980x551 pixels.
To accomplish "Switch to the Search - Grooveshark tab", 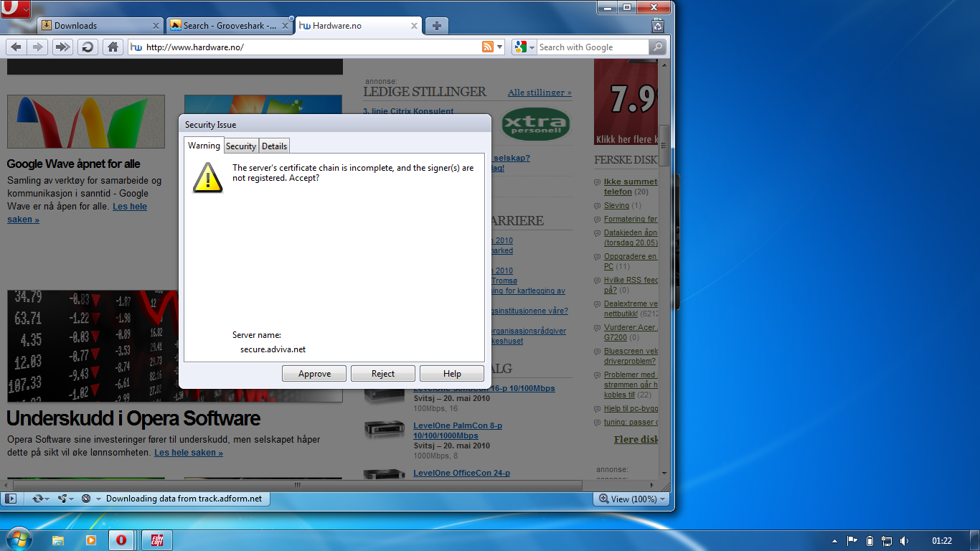I will [229, 25].
